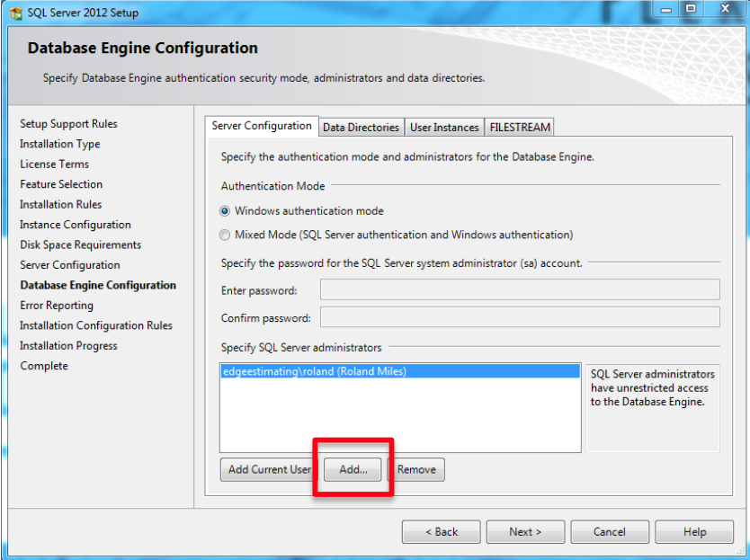Viewport: 750px width, 560px height.
Task: Select Windows authentication mode radio button
Action: [x=225, y=211]
